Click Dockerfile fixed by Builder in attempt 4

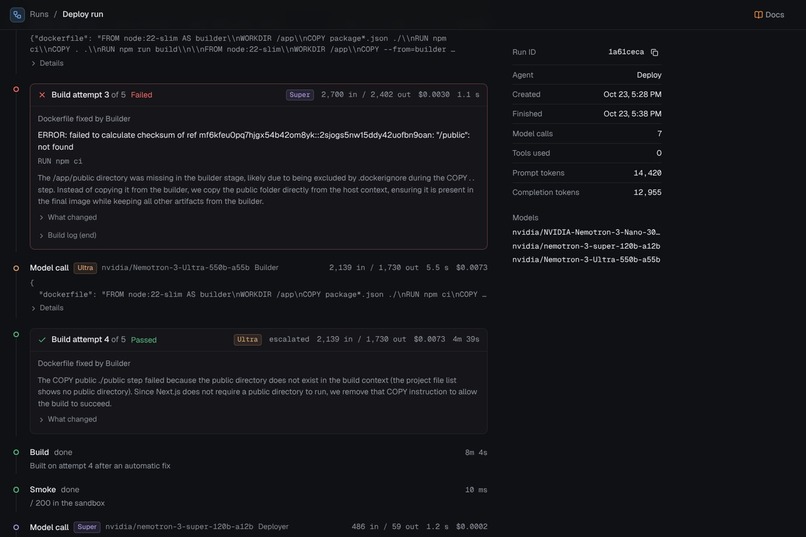click(84, 363)
